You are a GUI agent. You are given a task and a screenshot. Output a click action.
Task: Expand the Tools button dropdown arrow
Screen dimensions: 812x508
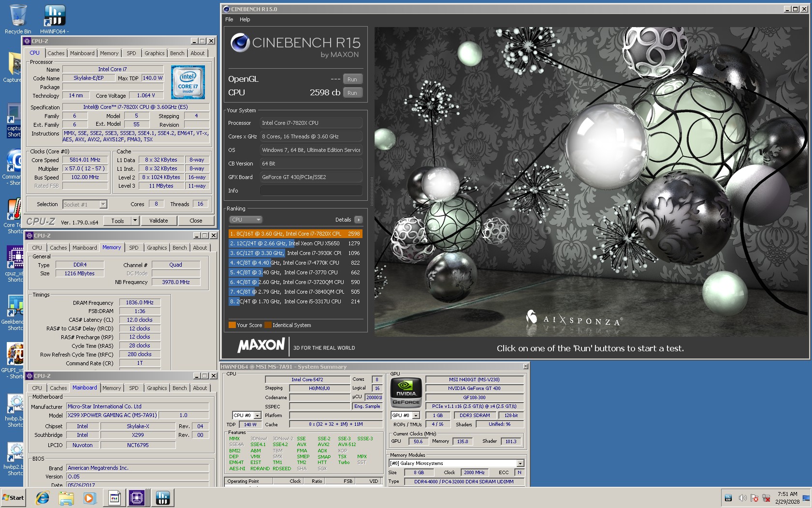[135, 221]
